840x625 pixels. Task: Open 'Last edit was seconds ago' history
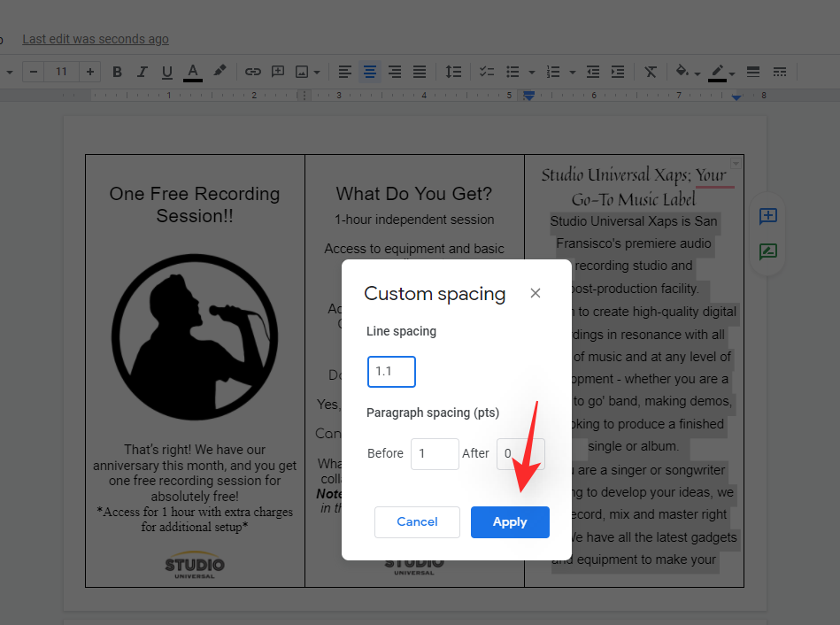point(96,39)
